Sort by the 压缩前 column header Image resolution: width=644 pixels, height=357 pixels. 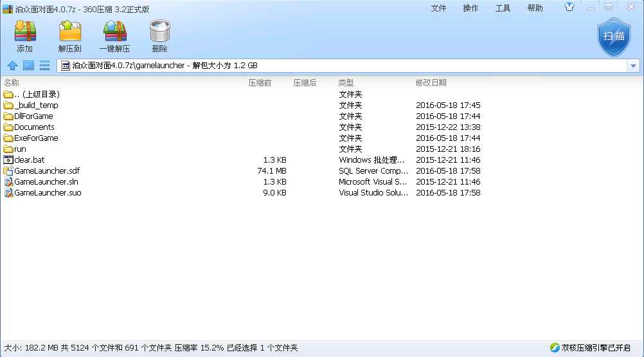[260, 83]
